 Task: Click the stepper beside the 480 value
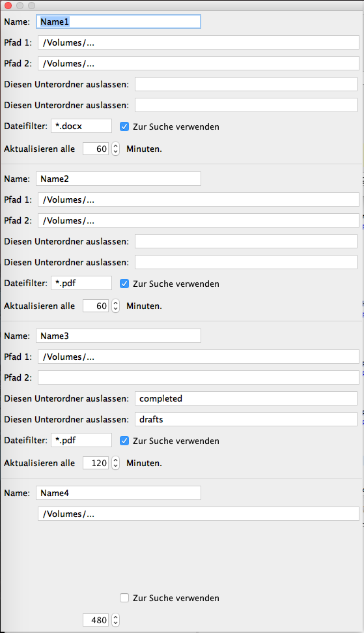115,620
